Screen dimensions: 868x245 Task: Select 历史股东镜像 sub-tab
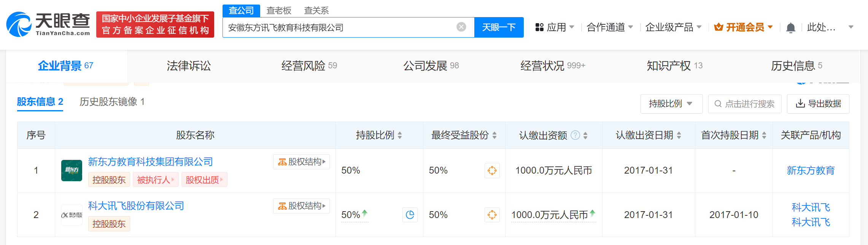(112, 102)
